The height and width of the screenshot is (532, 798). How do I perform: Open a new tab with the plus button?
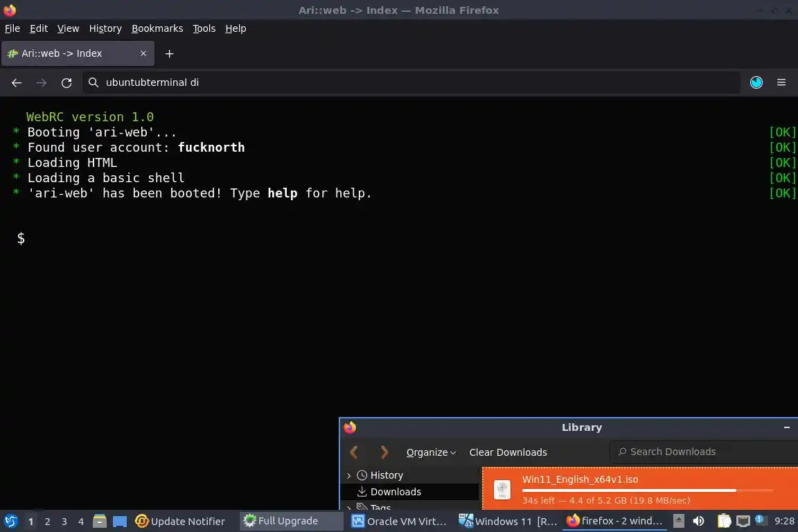click(x=170, y=53)
